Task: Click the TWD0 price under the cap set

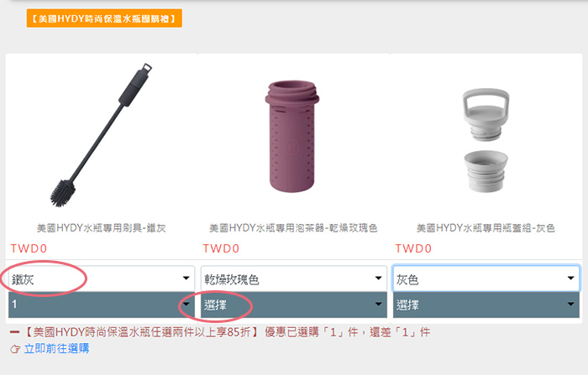Action: tap(413, 248)
